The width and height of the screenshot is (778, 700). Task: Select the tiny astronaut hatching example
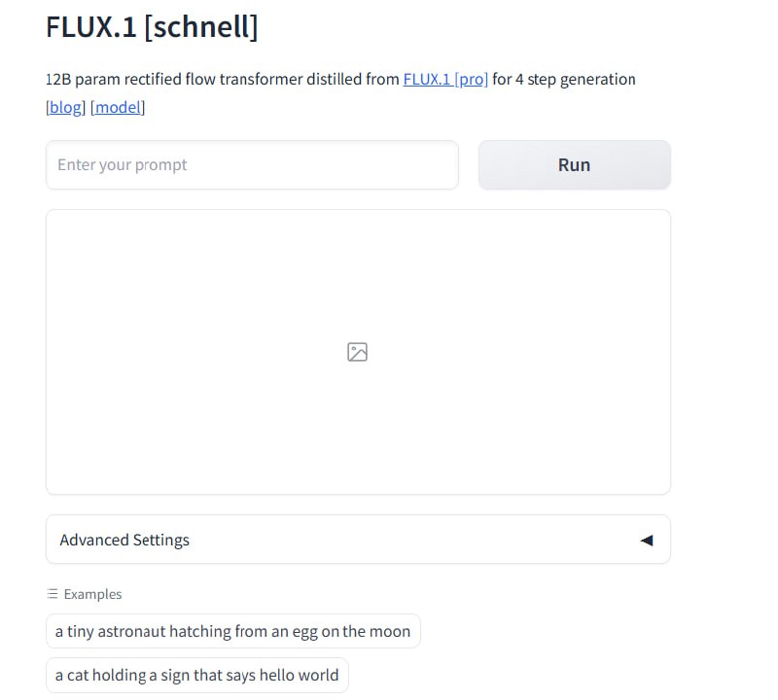pyautogui.click(x=232, y=632)
